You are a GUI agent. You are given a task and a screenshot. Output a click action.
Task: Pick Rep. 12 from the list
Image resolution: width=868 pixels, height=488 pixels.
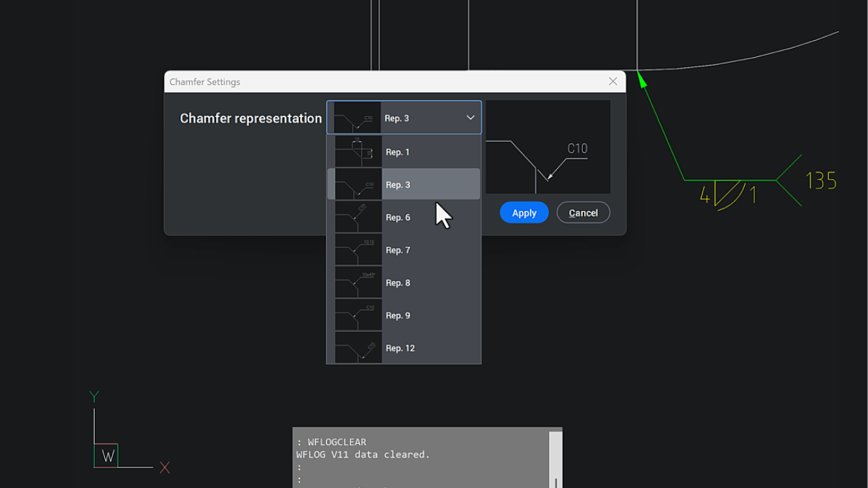(404, 348)
